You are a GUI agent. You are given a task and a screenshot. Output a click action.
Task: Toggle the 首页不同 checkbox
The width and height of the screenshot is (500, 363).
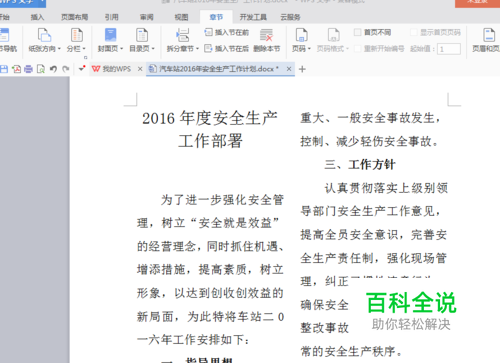pyautogui.click(x=358, y=32)
